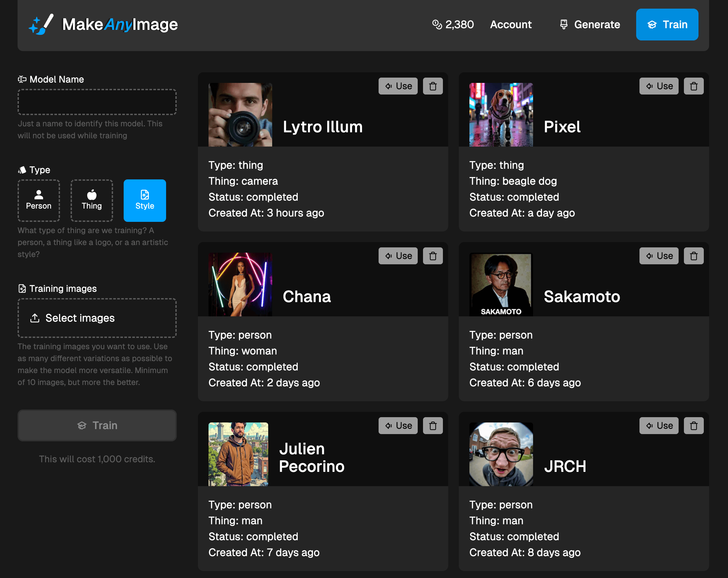Open the Chana neon portrait thumbnail
This screenshot has height=578, width=728.
tap(240, 285)
